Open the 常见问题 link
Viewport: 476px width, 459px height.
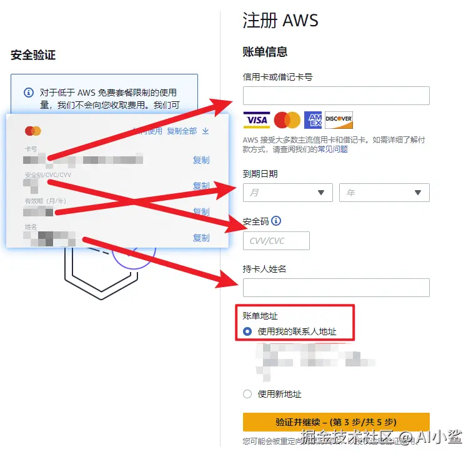point(332,149)
